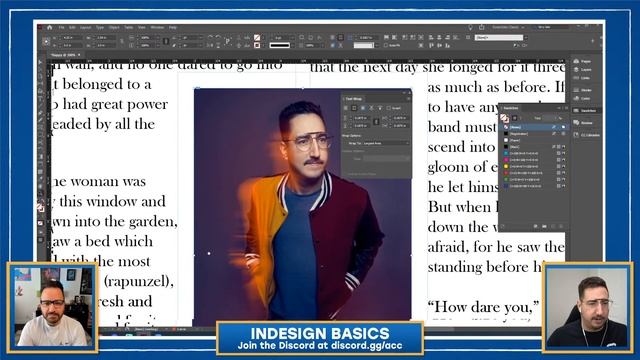Viewport: 640px width, 360px height.
Task: Open the Swatches panel from dock
Action: click(585, 111)
